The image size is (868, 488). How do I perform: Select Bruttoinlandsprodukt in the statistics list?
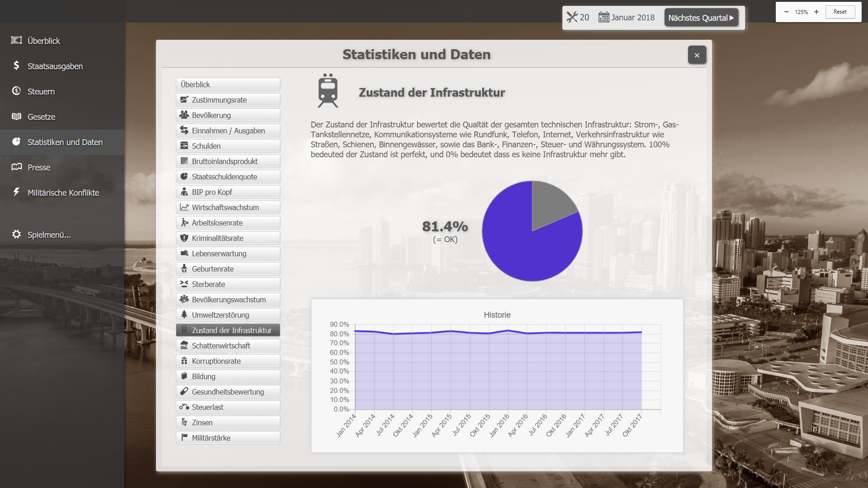coord(228,161)
